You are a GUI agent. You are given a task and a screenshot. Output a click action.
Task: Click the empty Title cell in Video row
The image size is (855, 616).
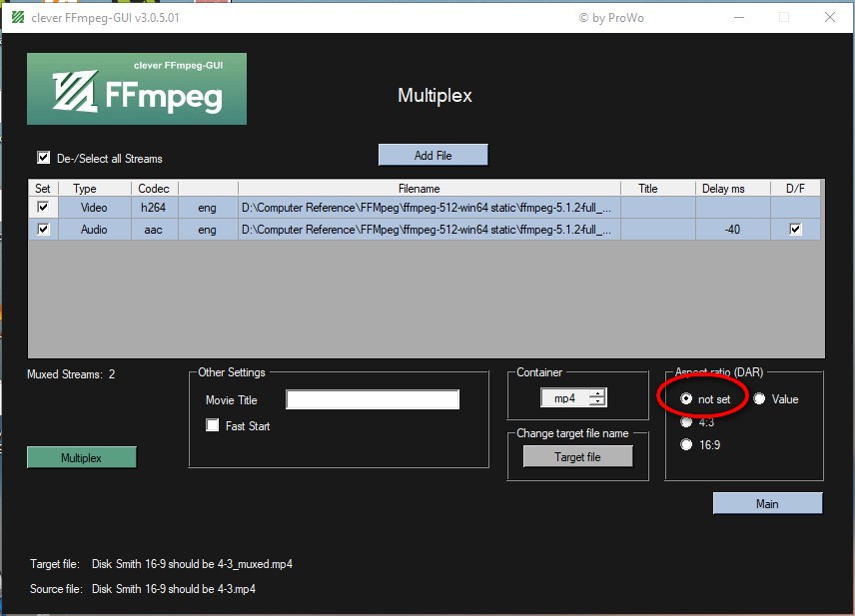click(658, 208)
